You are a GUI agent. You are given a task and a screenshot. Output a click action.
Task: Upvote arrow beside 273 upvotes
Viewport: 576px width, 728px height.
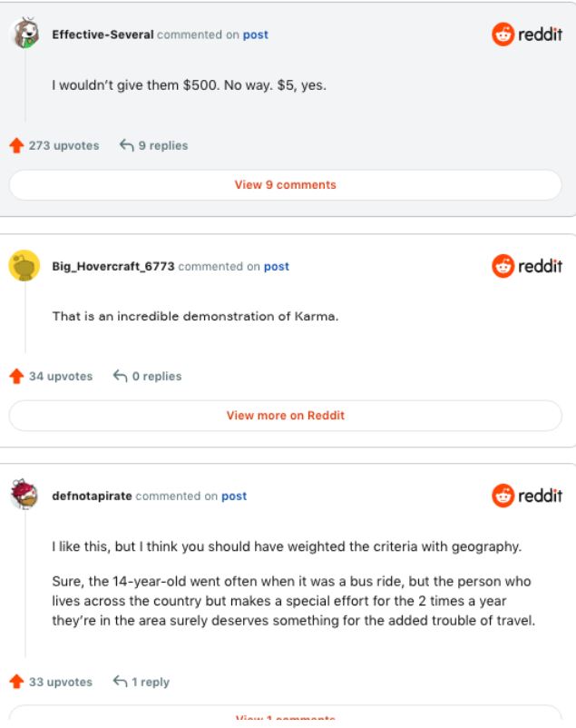[16, 145]
